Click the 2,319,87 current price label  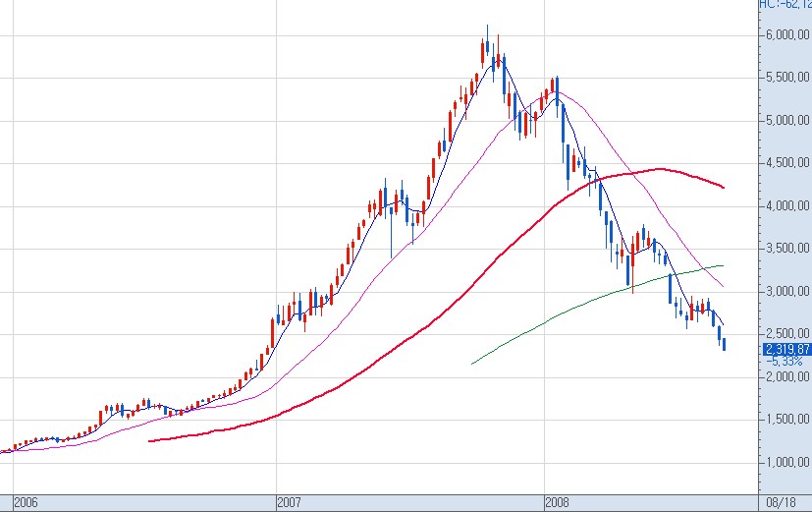coord(785,349)
